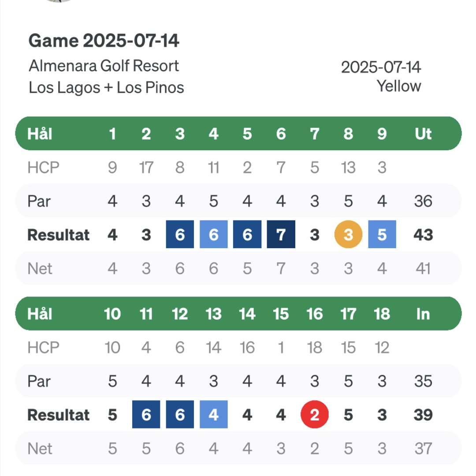Click the score 7 on hole 6

point(281,234)
